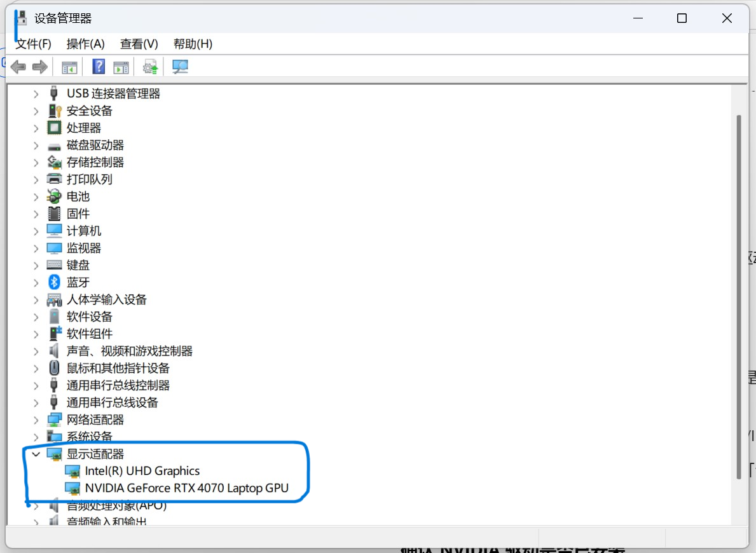756x553 pixels.
Task: Expand the 网络适配器 node
Action: click(x=36, y=420)
